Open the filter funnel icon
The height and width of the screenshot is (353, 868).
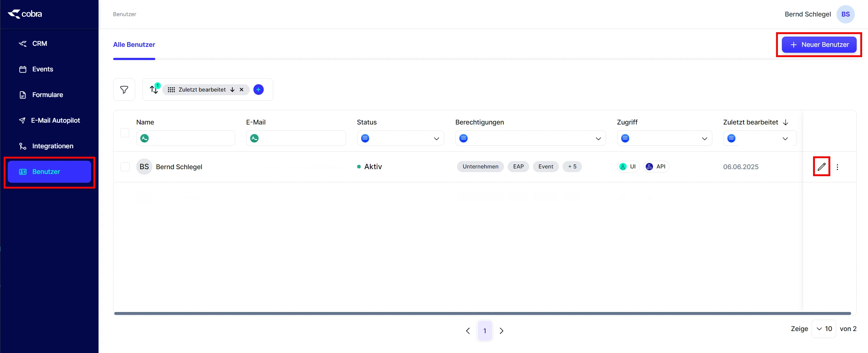pos(124,90)
